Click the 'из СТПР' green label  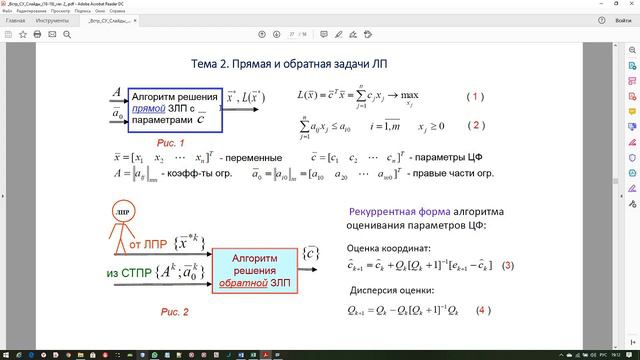pos(129,273)
